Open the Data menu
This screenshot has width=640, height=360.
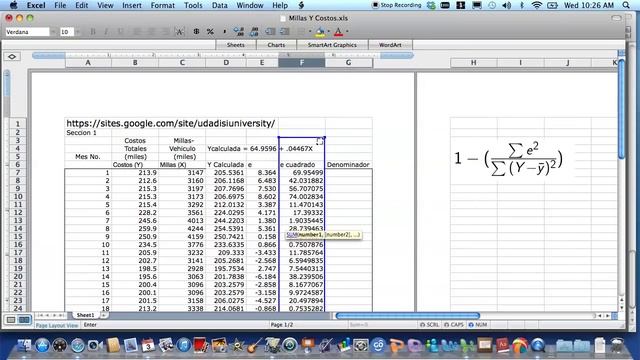[220, 5]
